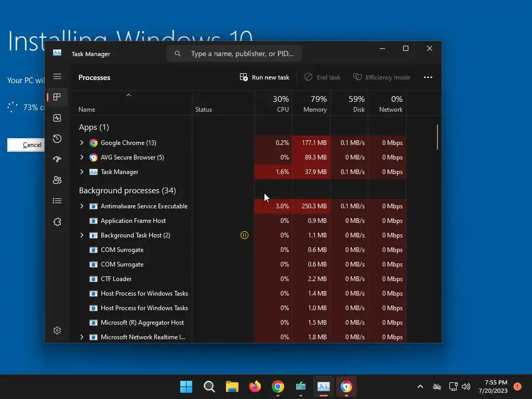Image resolution: width=532 pixels, height=399 pixels.
Task: Open the Details page in sidebar
Action: click(57, 201)
